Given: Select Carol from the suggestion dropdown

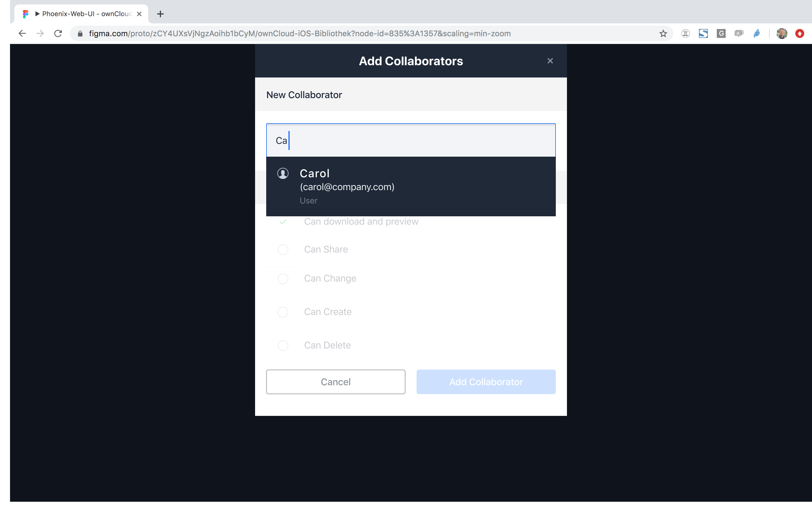Looking at the screenshot, I should click(411, 186).
